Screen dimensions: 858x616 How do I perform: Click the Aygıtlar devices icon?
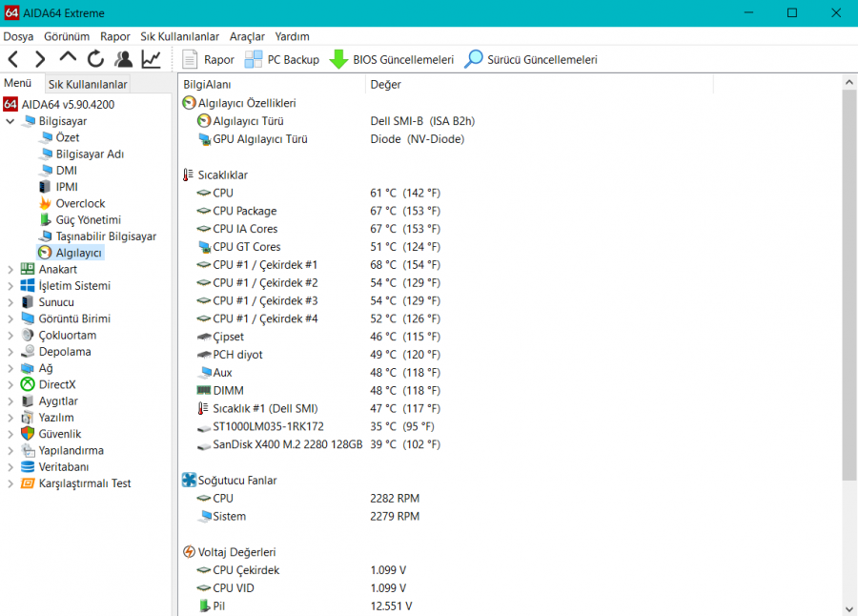[28, 400]
